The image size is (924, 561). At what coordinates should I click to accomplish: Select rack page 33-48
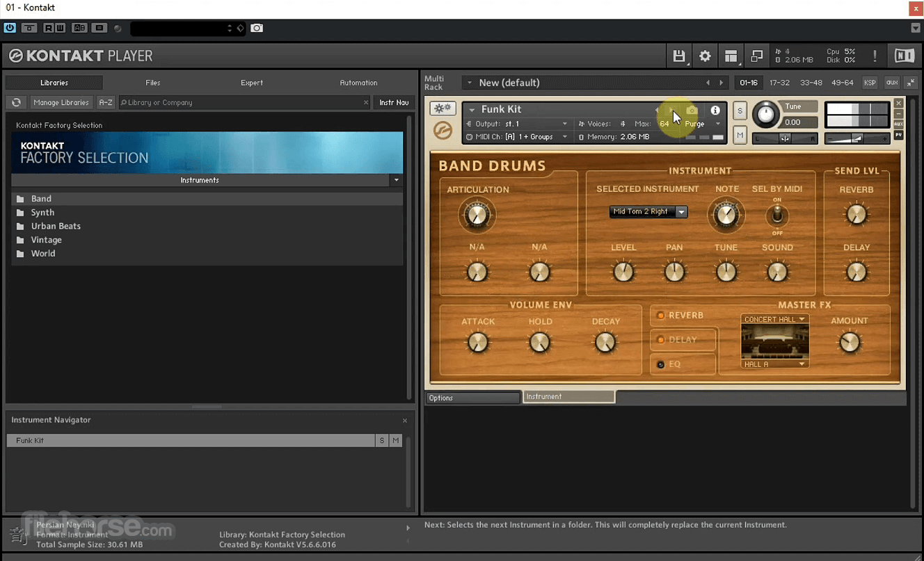[811, 83]
